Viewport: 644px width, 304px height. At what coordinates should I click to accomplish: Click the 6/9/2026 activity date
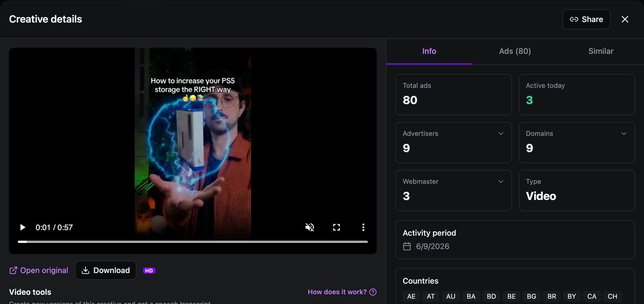click(x=433, y=246)
